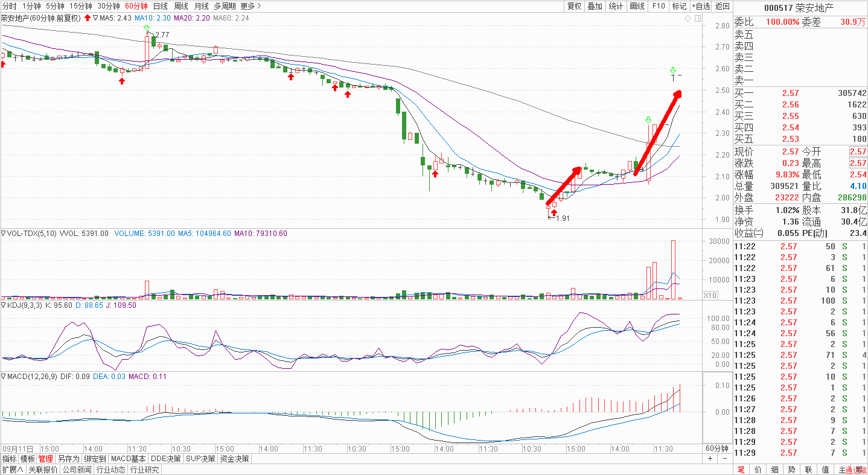Open the 模板 templates tab
The image size is (868, 475).
(28, 459)
